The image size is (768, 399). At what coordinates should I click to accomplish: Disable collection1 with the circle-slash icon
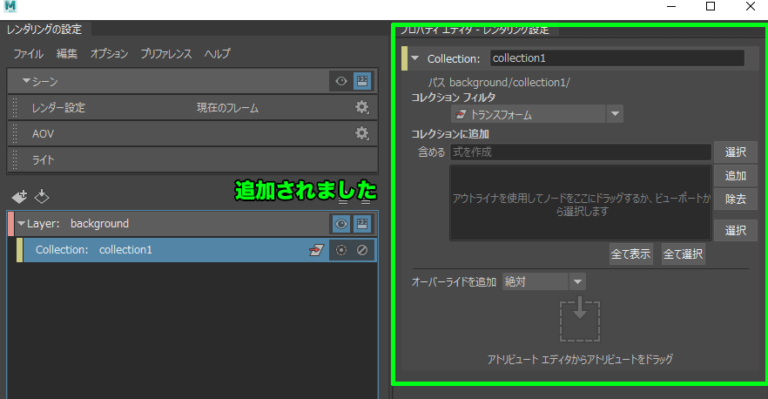[x=362, y=250]
